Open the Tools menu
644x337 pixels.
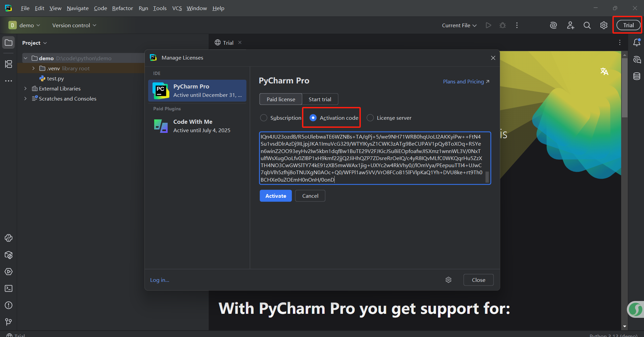point(160,8)
